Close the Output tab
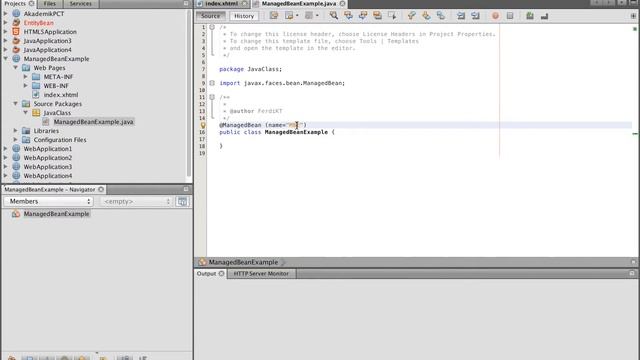 (x=221, y=273)
